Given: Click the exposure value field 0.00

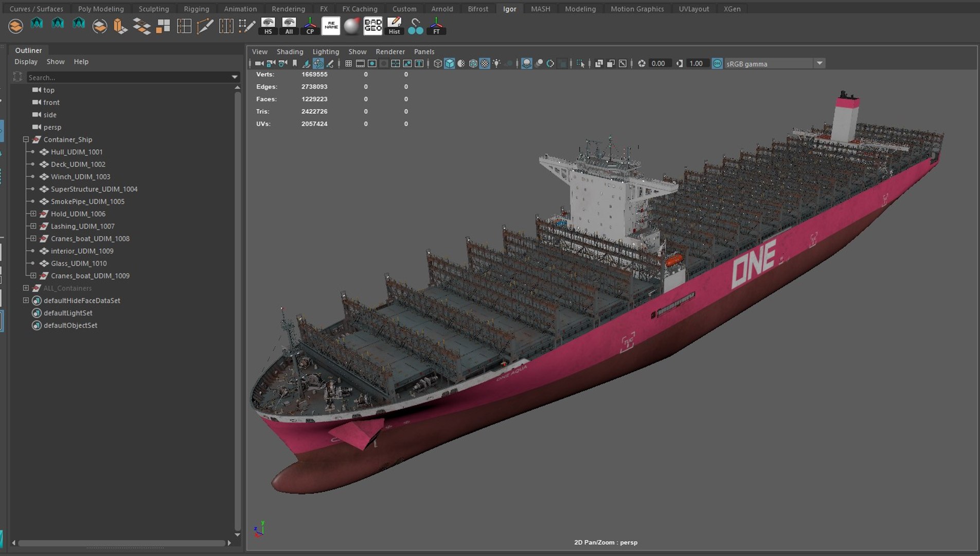Looking at the screenshot, I should point(660,63).
